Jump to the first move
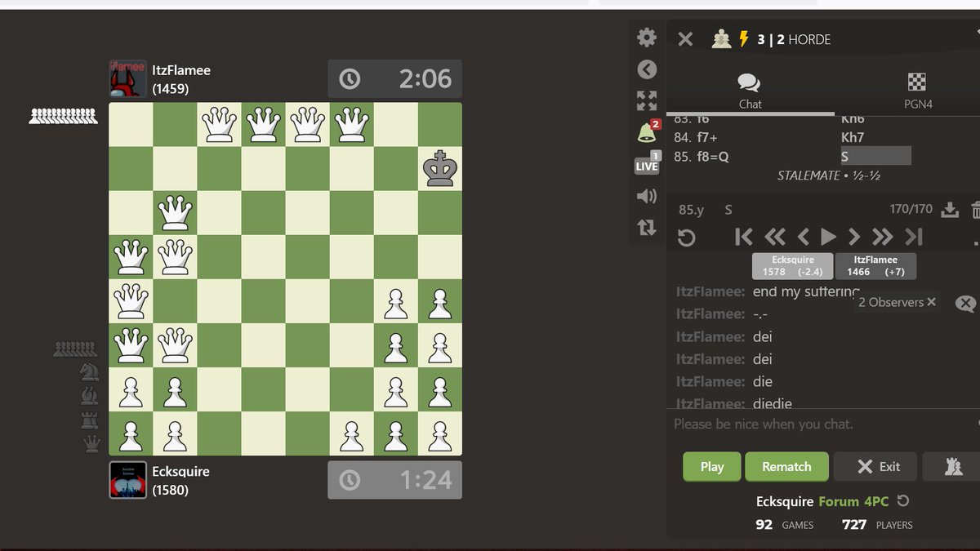The height and width of the screenshot is (551, 980). [743, 237]
